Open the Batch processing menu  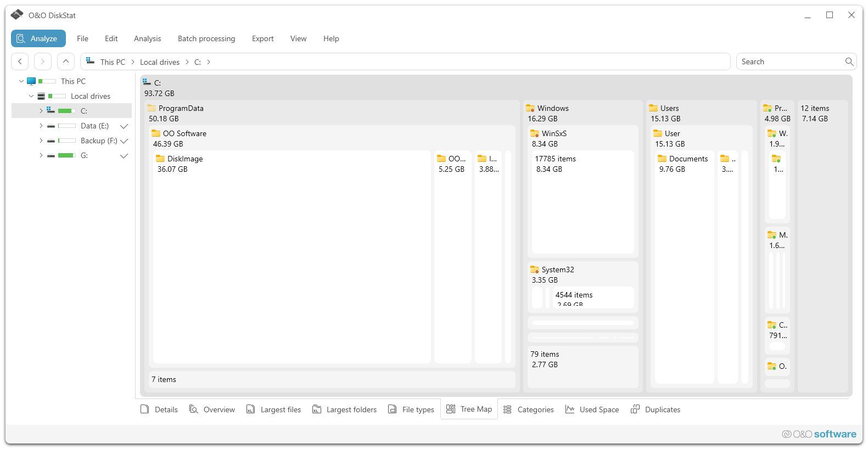206,38
